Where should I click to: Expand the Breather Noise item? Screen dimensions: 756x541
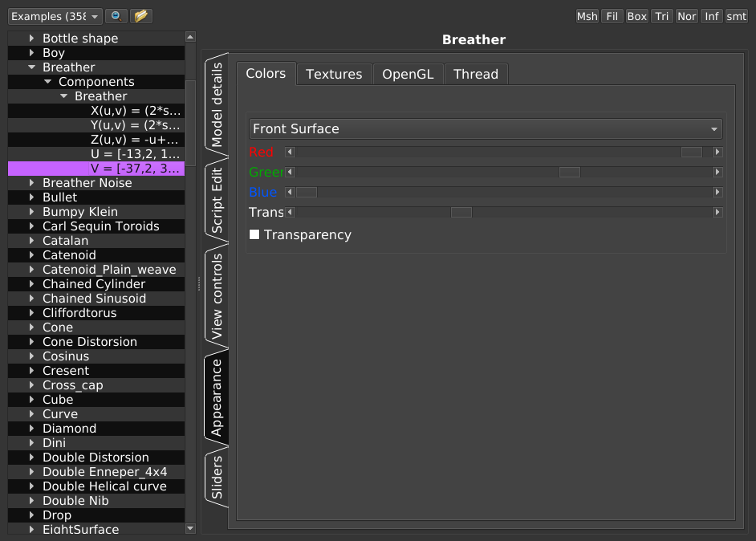[32, 183]
